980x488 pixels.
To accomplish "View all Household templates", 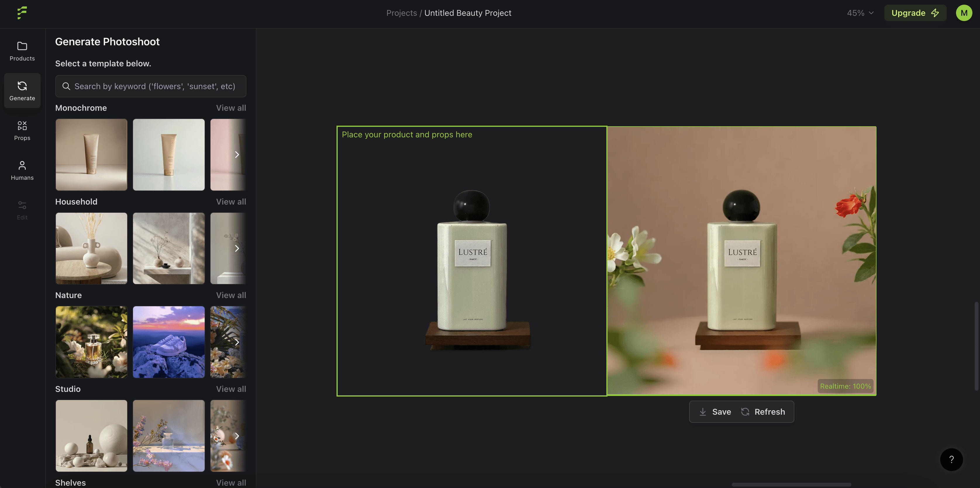I will pyautogui.click(x=231, y=202).
